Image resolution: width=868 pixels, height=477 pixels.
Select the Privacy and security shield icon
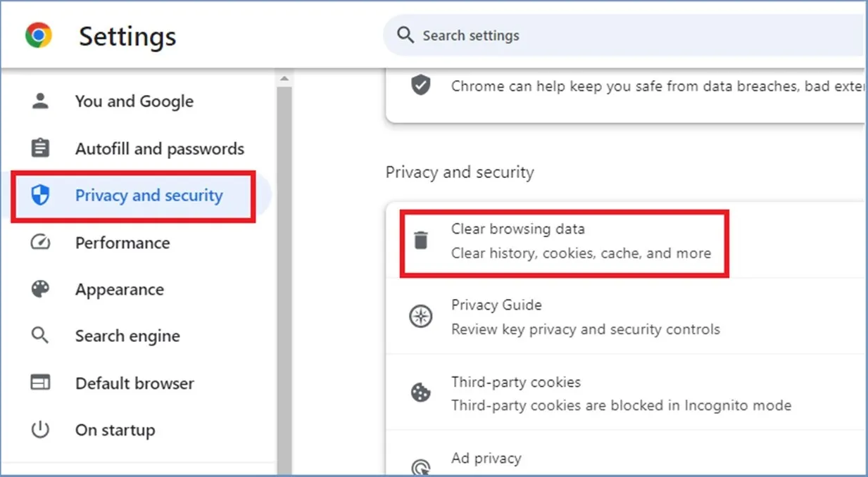(x=40, y=195)
